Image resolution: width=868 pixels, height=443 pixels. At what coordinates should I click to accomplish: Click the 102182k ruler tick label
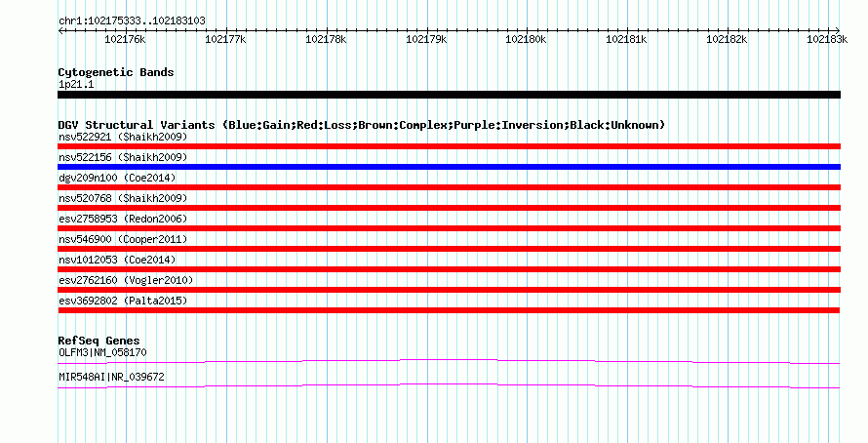coord(727,39)
